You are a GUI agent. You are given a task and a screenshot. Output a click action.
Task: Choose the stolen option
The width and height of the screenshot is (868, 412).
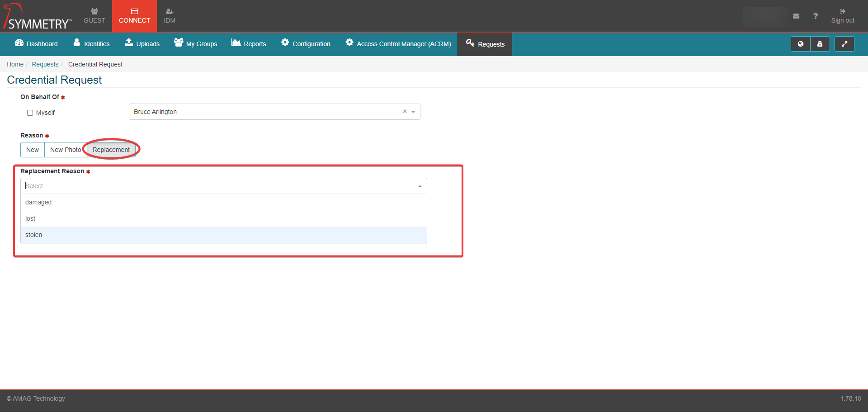(x=224, y=235)
